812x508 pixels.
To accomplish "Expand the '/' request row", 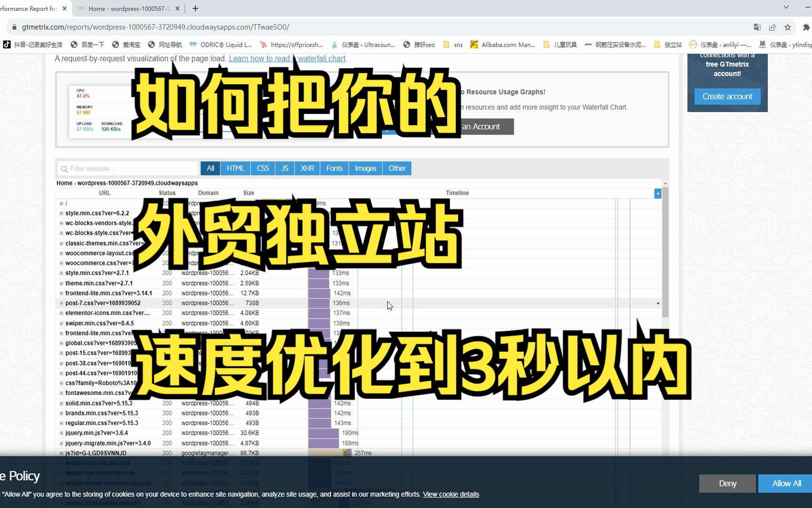I will click(61, 204).
